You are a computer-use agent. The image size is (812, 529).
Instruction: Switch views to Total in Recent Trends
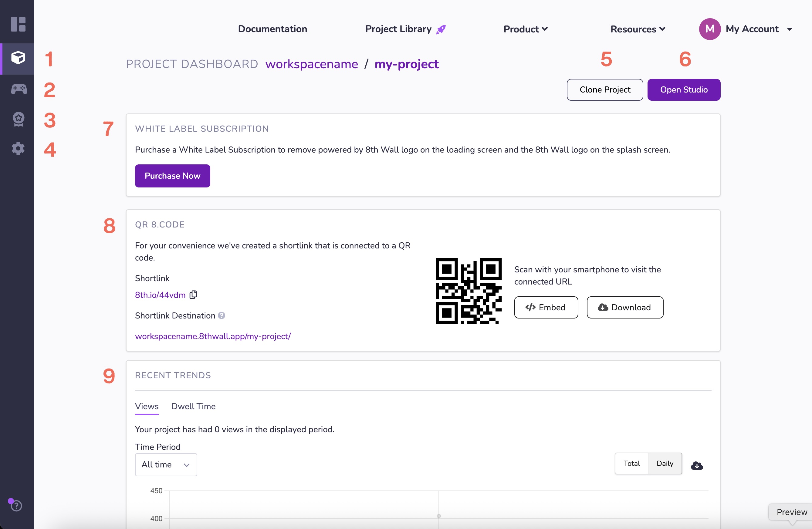point(631,463)
